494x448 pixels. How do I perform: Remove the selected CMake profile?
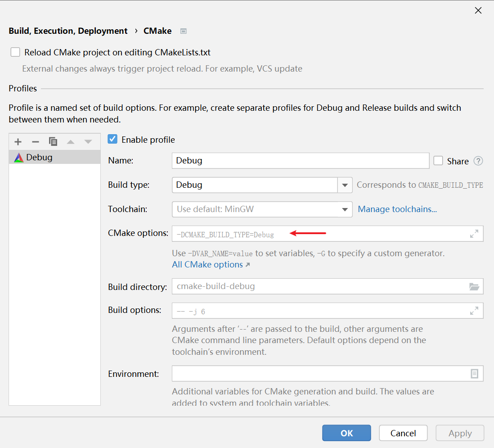[35, 142]
